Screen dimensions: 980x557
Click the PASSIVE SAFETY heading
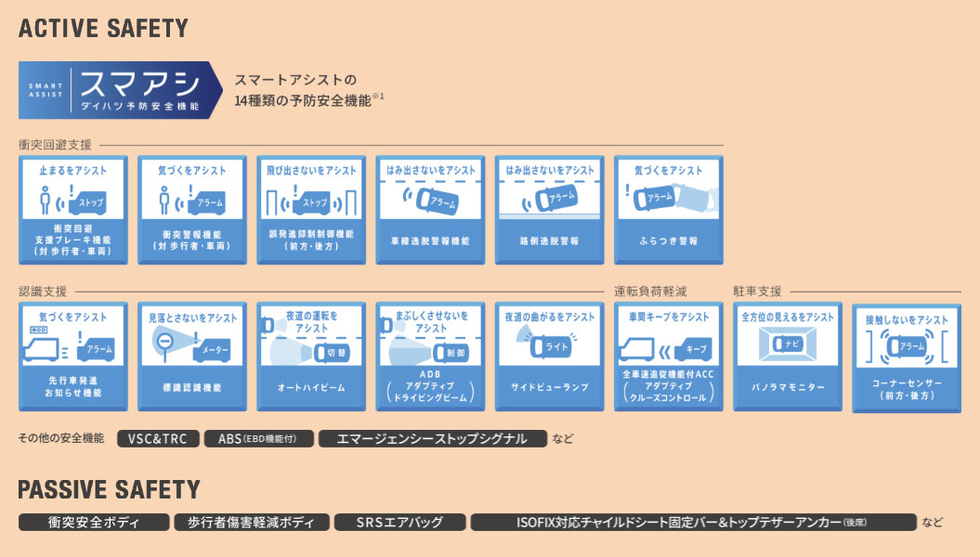(x=109, y=489)
